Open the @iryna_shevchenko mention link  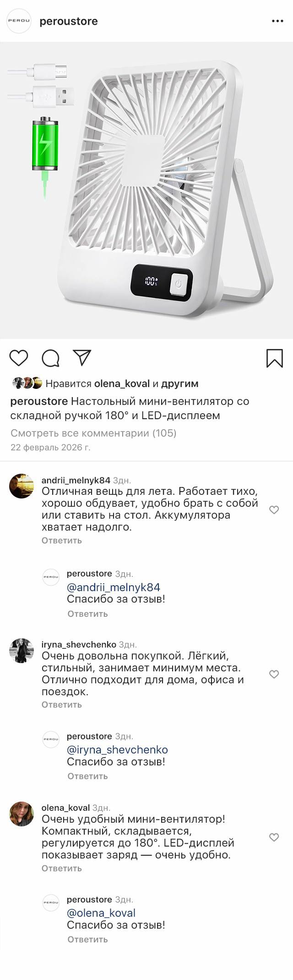tap(117, 750)
